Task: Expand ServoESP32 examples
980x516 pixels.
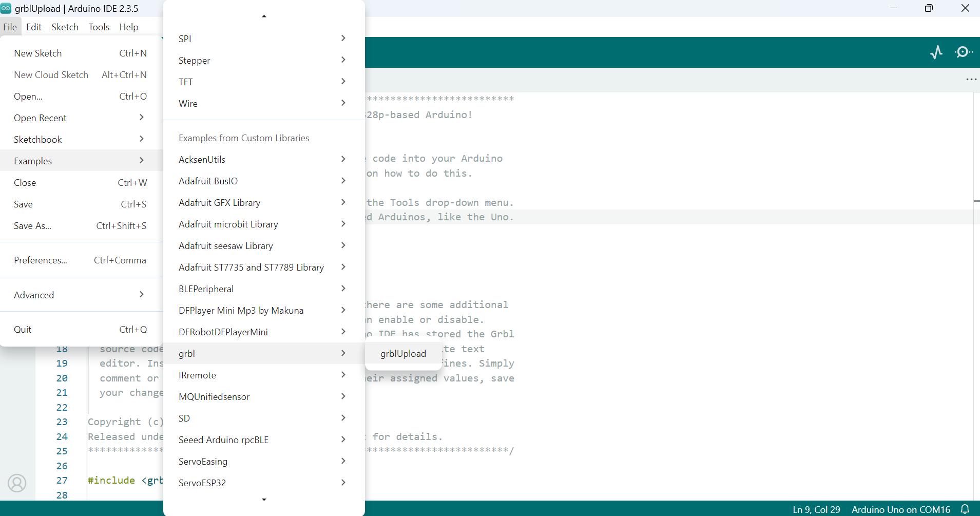Action: point(264,483)
